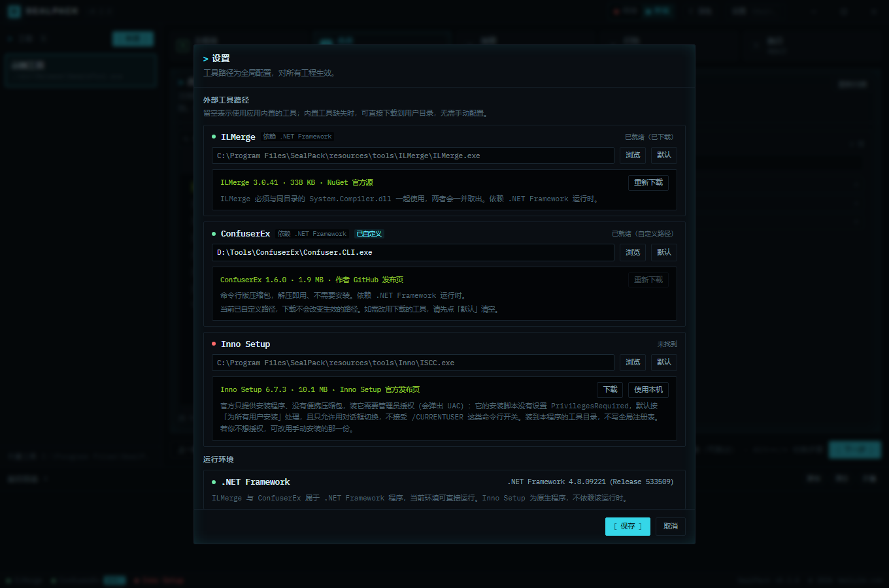Viewport: 889px width, 588px height.
Task: Select the Inno Setup ISCC.exe path field
Action: point(413,363)
